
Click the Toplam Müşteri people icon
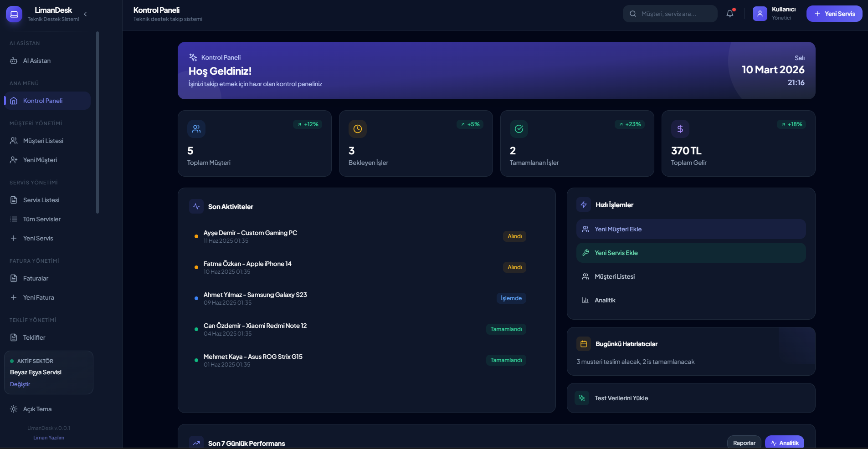[x=196, y=129]
